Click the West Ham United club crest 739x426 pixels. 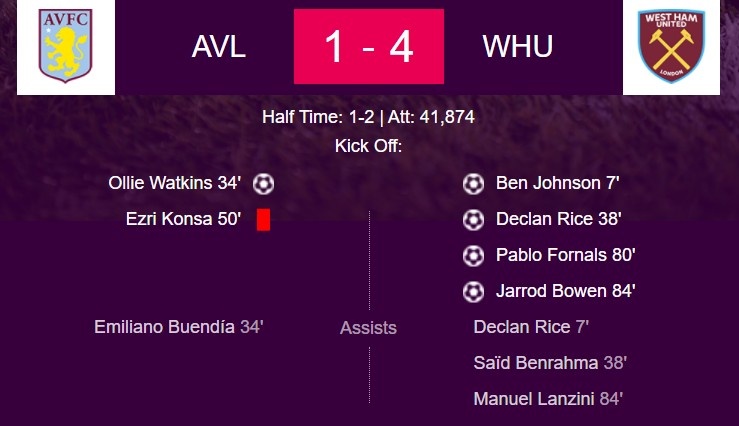pyautogui.click(x=671, y=46)
